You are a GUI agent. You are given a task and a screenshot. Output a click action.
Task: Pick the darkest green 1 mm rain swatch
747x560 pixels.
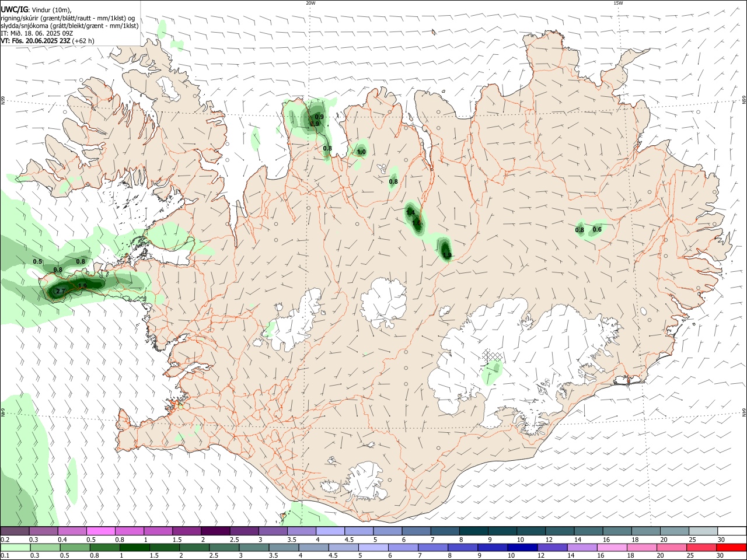[x=135, y=547]
